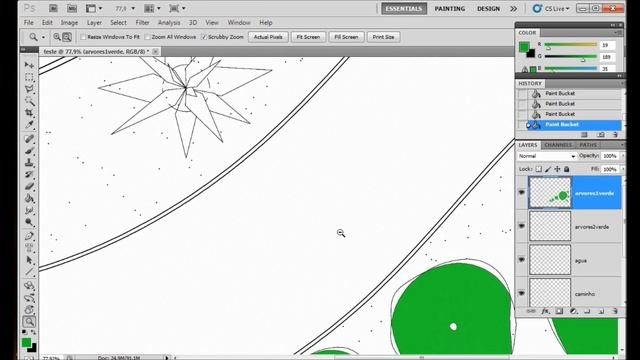
Task: Launch Mini Bridge from the application bar
Action: [72, 8]
